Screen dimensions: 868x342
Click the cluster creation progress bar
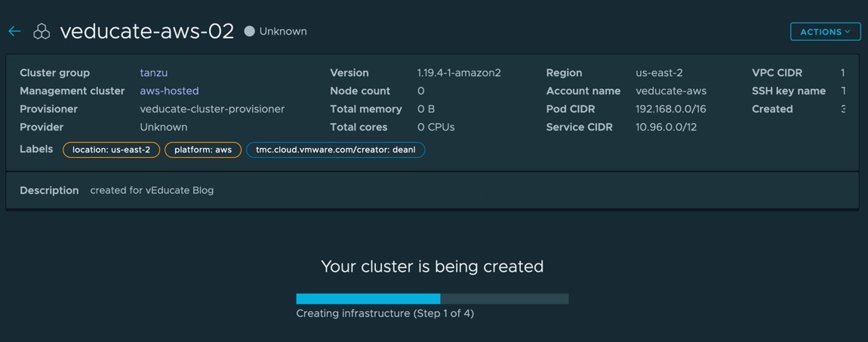[x=432, y=299]
